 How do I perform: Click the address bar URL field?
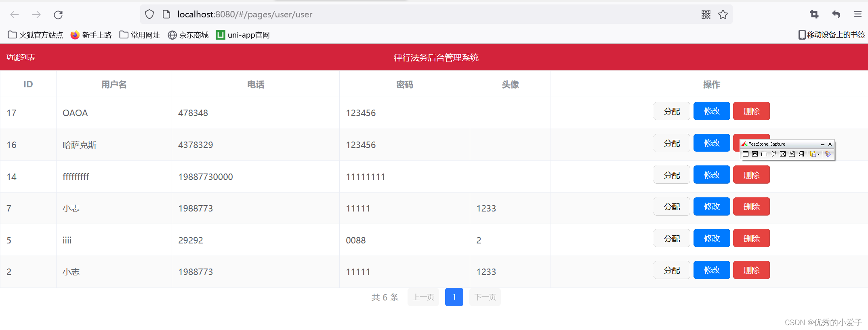coord(436,15)
